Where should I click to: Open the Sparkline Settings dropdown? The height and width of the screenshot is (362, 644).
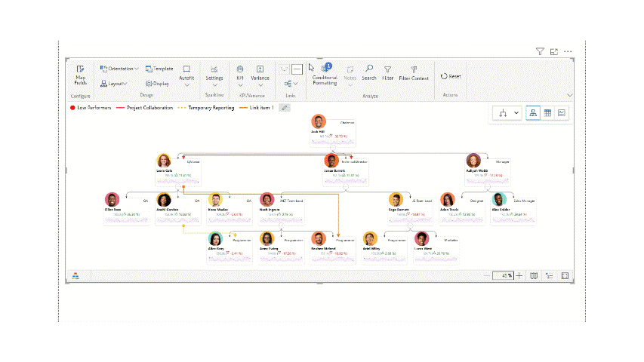pos(214,78)
